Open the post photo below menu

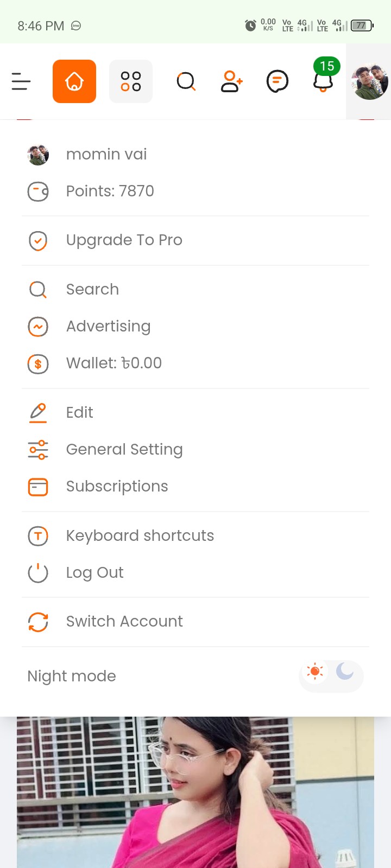(195, 792)
